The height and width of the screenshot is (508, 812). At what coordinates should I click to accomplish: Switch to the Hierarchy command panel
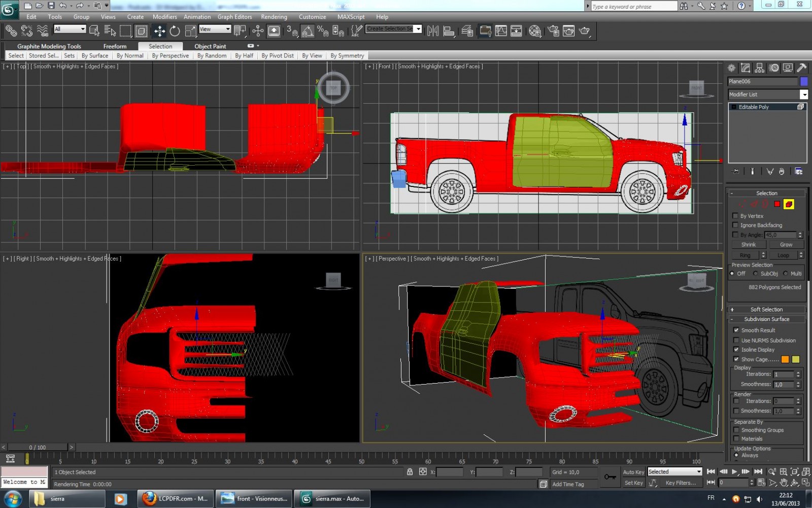(x=759, y=68)
